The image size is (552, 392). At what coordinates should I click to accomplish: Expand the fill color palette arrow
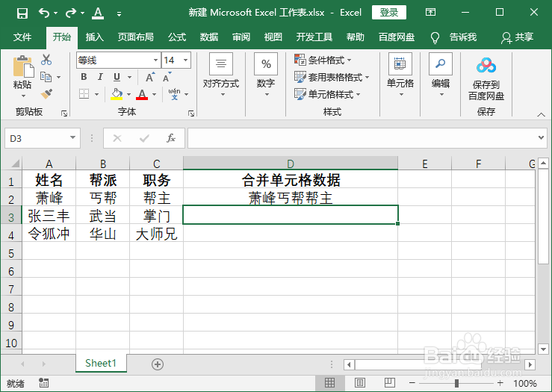128,94
